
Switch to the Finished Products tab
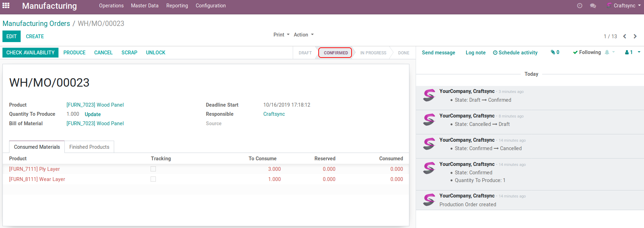click(89, 147)
